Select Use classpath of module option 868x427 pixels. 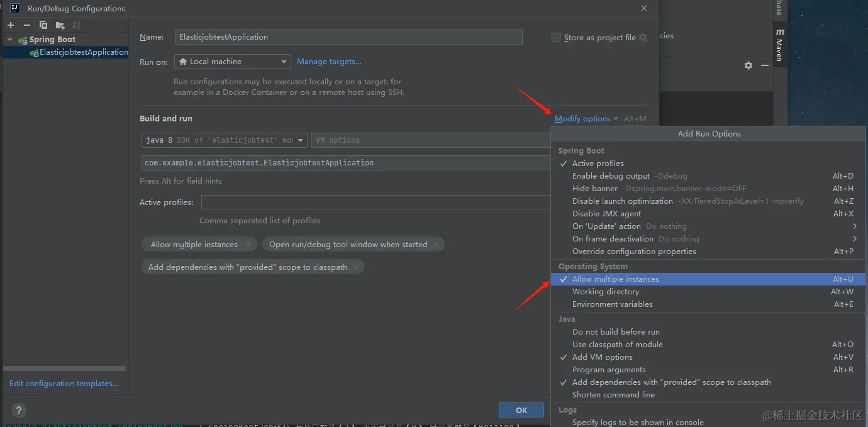(x=708, y=345)
